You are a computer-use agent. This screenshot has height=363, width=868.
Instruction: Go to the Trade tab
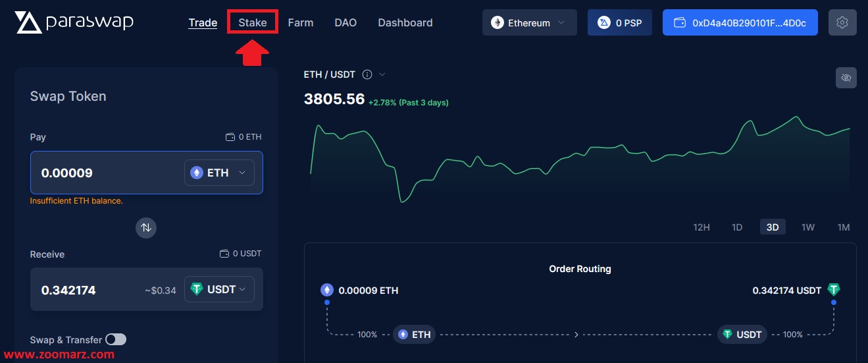(203, 22)
